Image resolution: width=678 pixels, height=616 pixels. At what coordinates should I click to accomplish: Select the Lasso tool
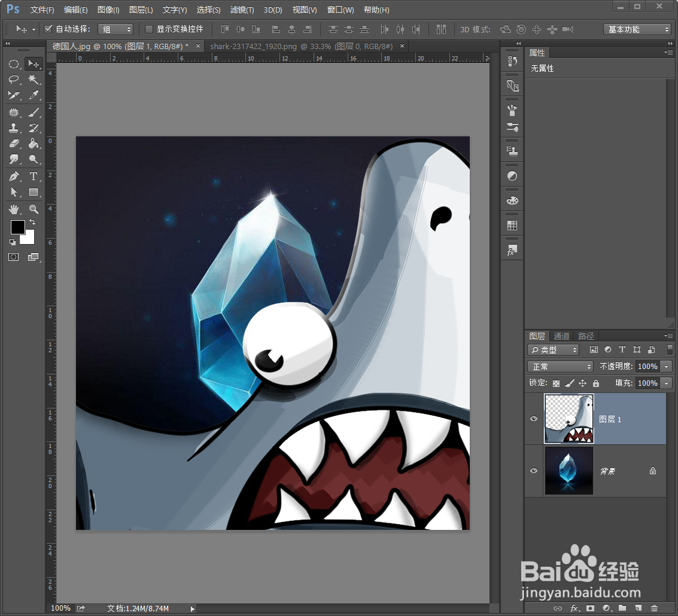point(14,80)
